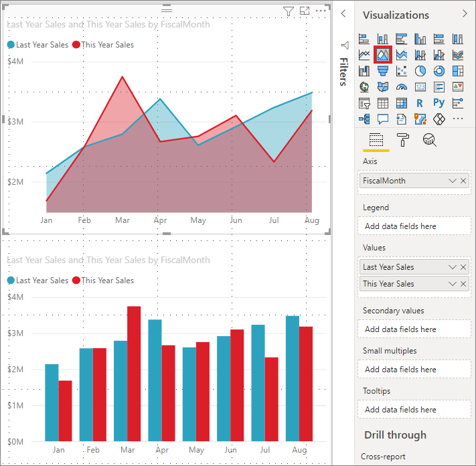Remove This Year Sales from Values
Viewport: 476px width, 466px height.
[x=463, y=284]
